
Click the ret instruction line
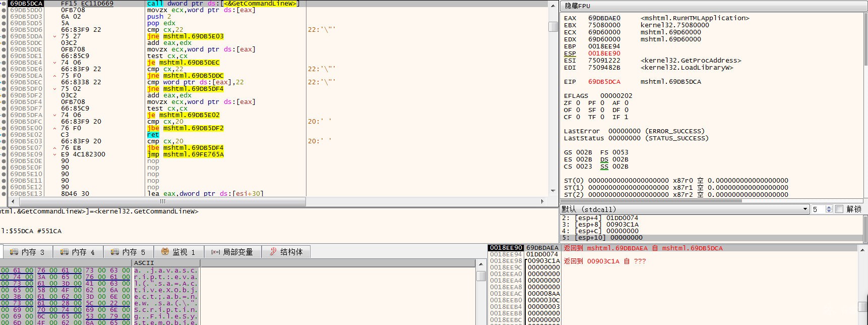(153, 135)
